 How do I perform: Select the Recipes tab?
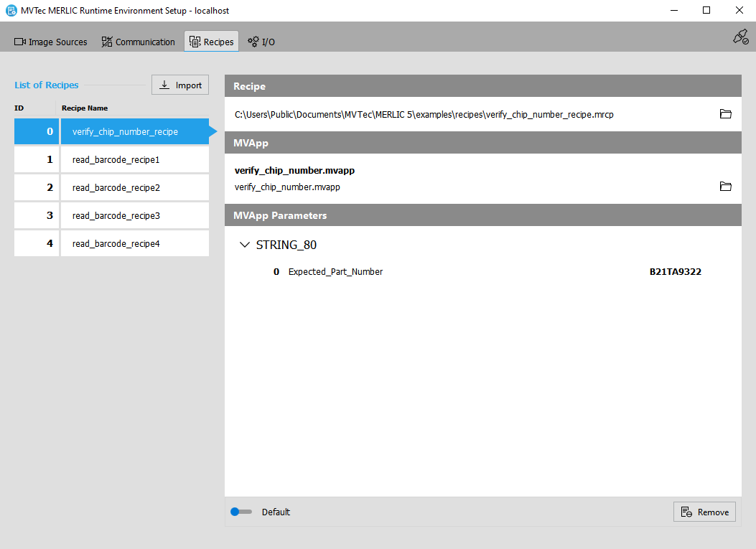pos(212,42)
